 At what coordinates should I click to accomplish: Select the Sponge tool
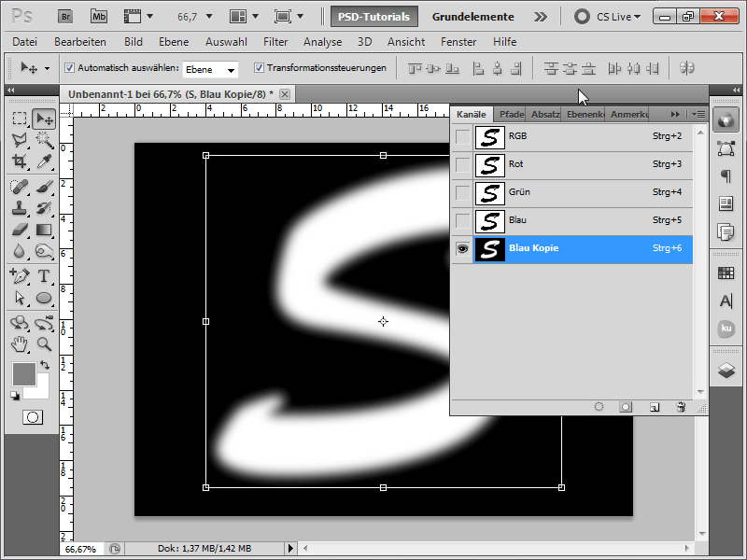coord(44,251)
